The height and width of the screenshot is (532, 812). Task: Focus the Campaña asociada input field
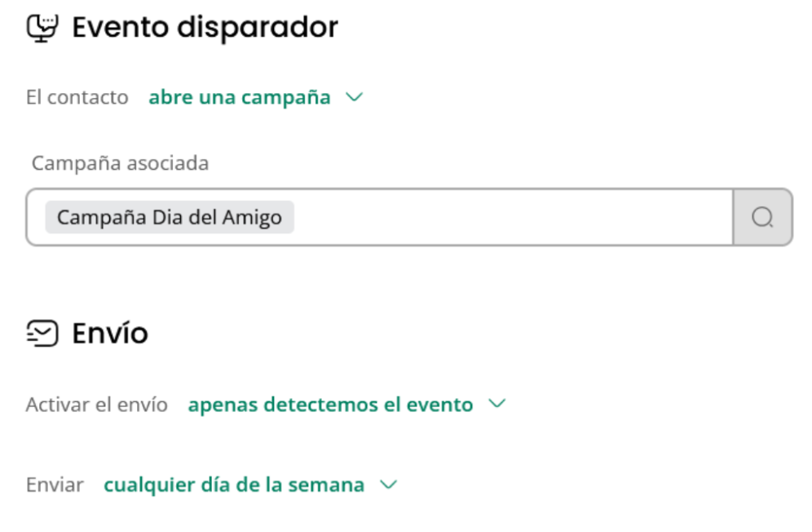pyautogui.click(x=380, y=217)
